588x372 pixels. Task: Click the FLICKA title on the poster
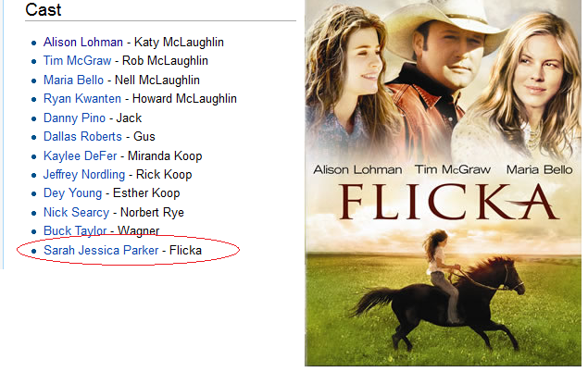point(448,202)
